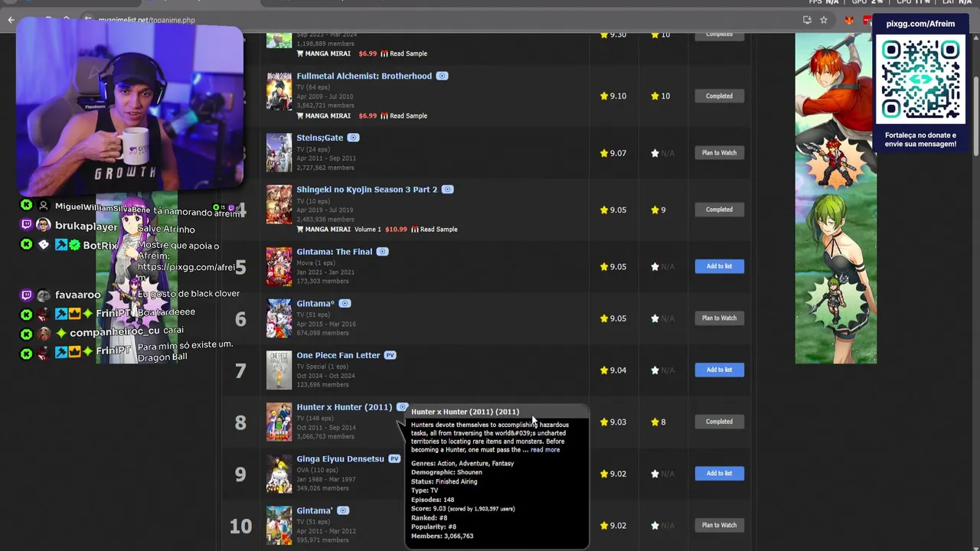Click Plan to Watch for Gintama'
This screenshot has width=980, height=551.
[x=719, y=525]
